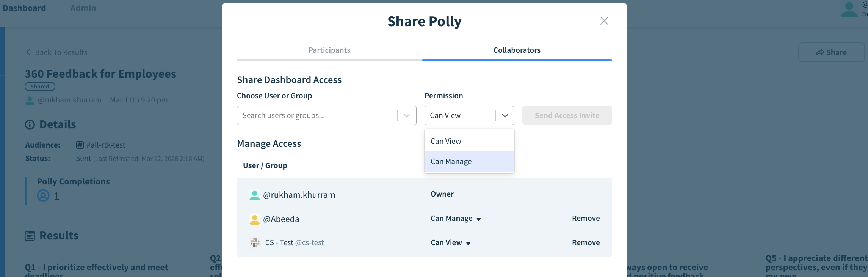Expand the user or group search chevron
Viewport: 868px width, 277px height.
tap(407, 116)
